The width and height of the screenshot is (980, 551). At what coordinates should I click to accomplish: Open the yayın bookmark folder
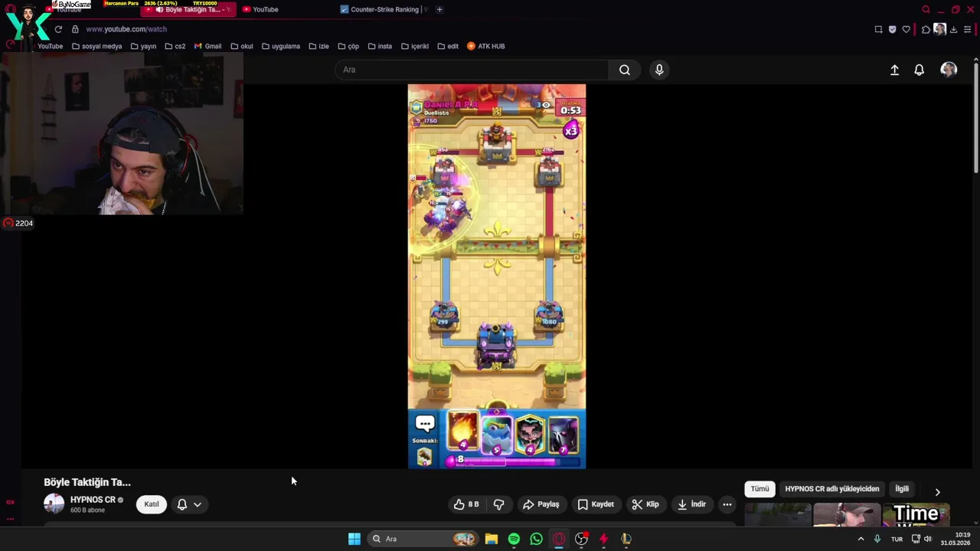tap(143, 46)
